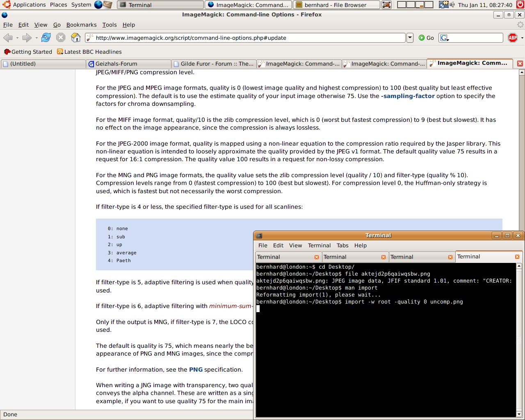Open the Firefox Help menu
Image resolution: width=525 pixels, height=420 pixels.
click(129, 25)
